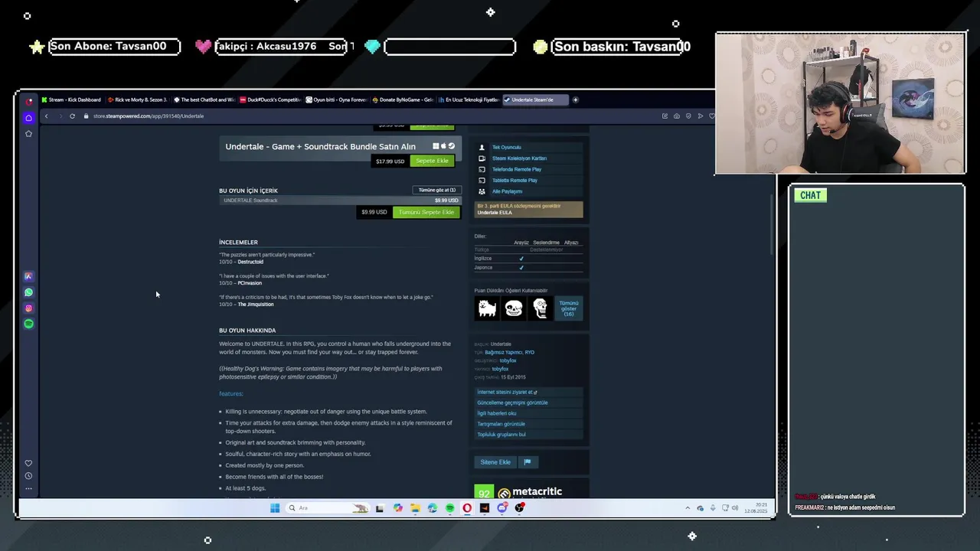Click Tümünü göster (16) button
This screenshot has width=980, height=551.
tap(569, 308)
